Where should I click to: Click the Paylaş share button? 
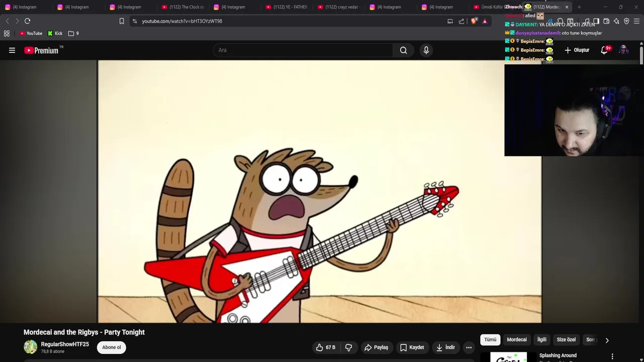376,347
